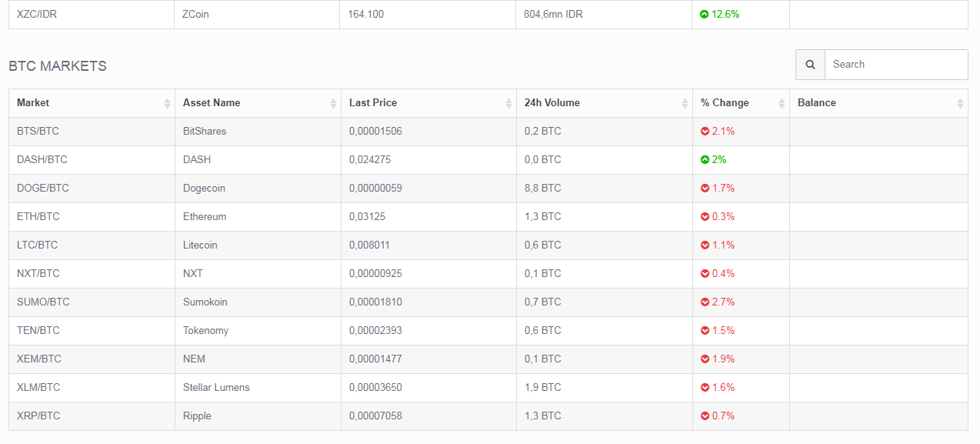Click the down arrow icon for NXT/BTC
Screen dimensions: 980x444
point(705,274)
